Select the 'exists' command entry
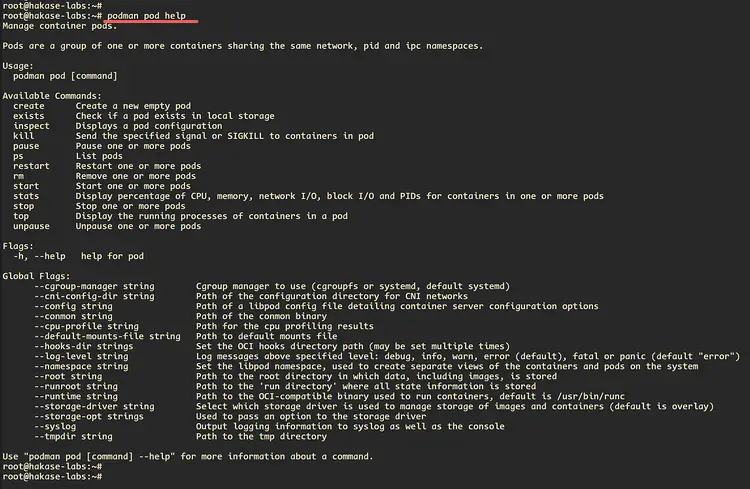 point(29,116)
